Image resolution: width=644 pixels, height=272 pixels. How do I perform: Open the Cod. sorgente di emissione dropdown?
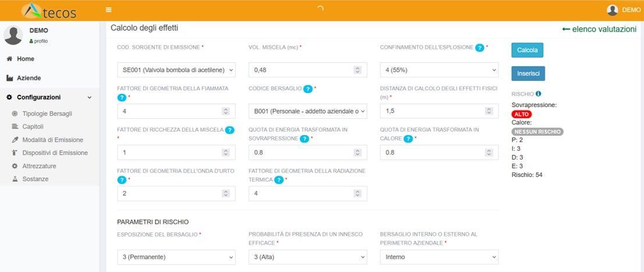click(x=176, y=70)
